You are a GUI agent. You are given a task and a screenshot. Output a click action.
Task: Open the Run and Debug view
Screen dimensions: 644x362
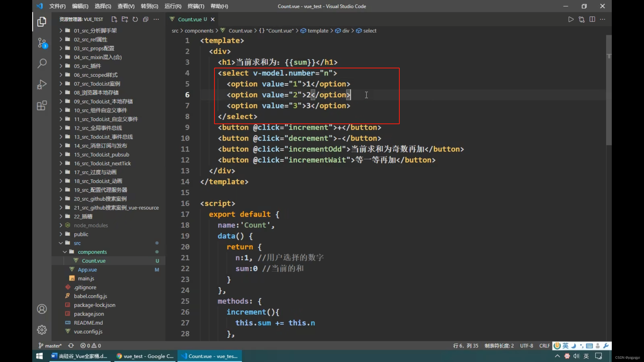pyautogui.click(x=42, y=84)
